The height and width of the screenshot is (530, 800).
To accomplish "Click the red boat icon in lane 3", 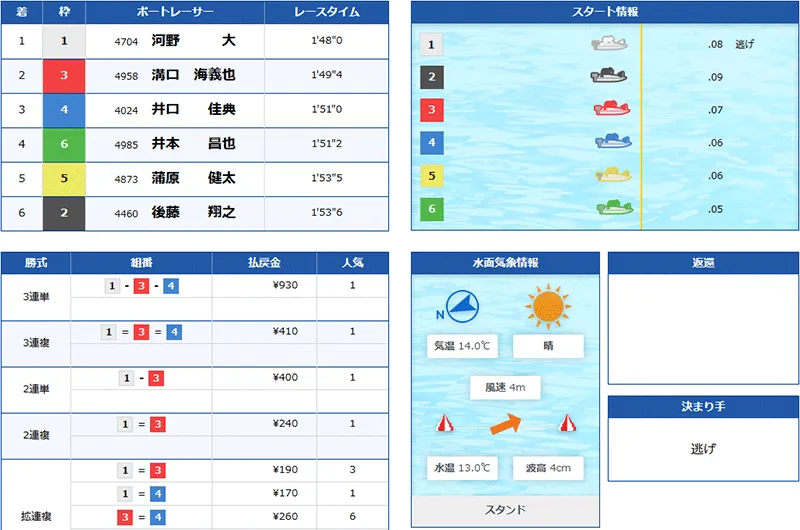I will pyautogui.click(x=612, y=108).
